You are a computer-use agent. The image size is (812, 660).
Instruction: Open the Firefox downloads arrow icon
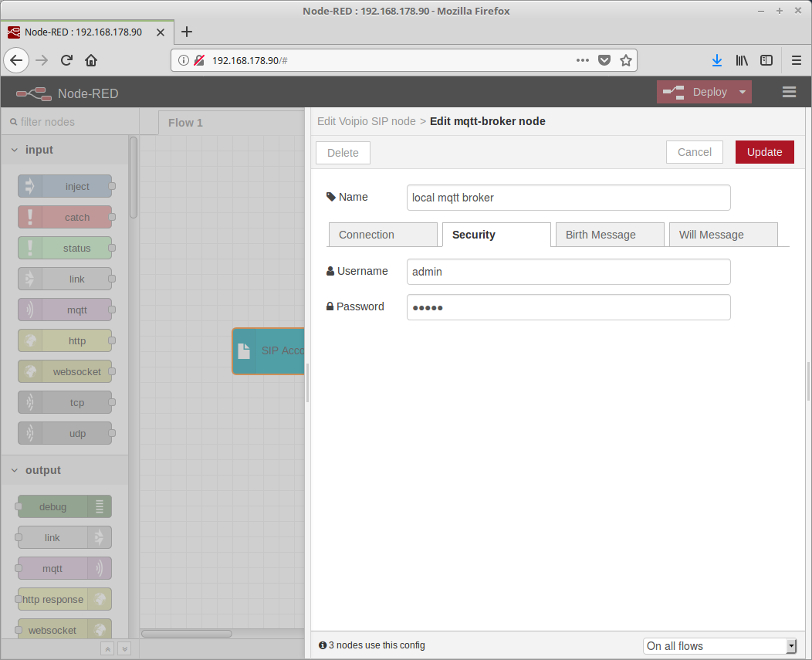tap(716, 60)
